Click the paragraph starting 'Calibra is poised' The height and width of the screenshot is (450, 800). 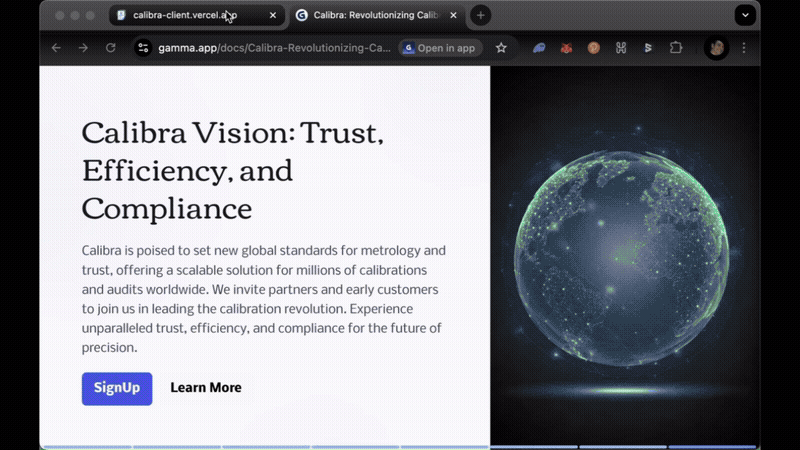pos(263,299)
